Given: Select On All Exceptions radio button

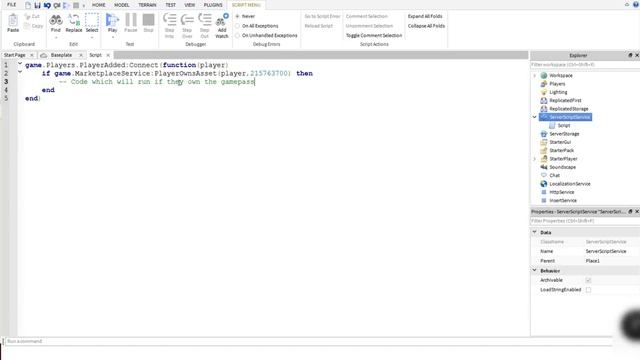Looking at the screenshot, I should click(x=238, y=26).
